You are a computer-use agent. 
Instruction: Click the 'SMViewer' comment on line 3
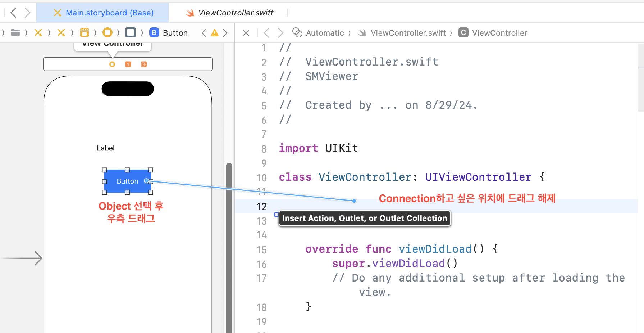click(x=332, y=76)
